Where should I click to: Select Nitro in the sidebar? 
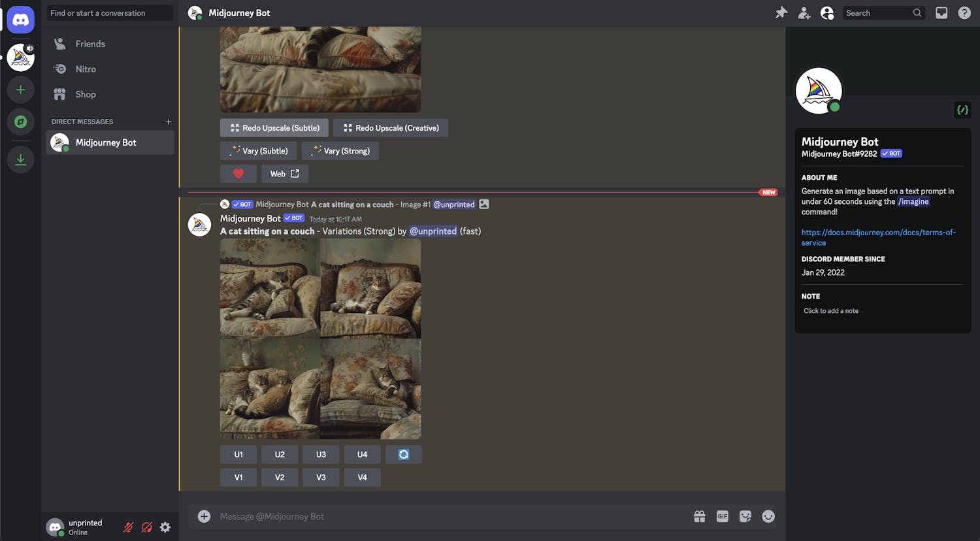[x=85, y=69]
